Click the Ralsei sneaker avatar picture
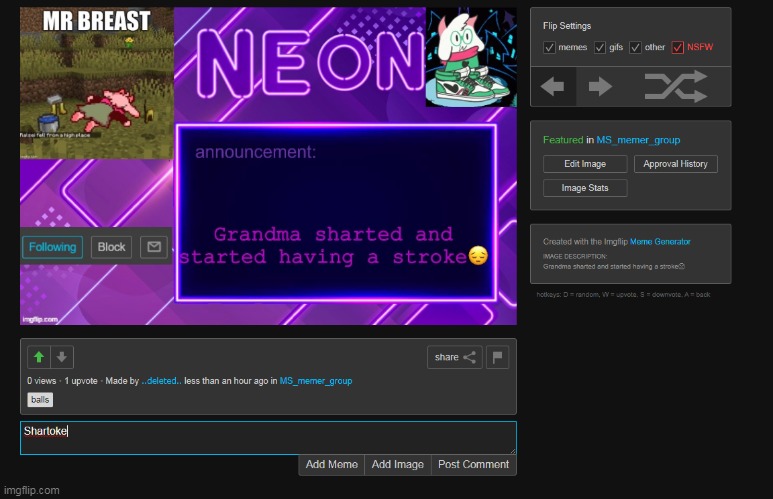Screen dimensions: 773x499 (x=471, y=57)
